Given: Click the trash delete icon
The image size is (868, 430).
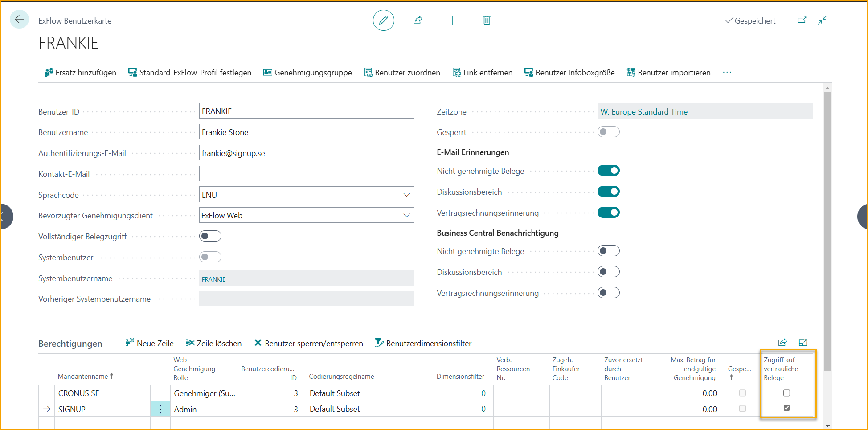Looking at the screenshot, I should pos(487,20).
